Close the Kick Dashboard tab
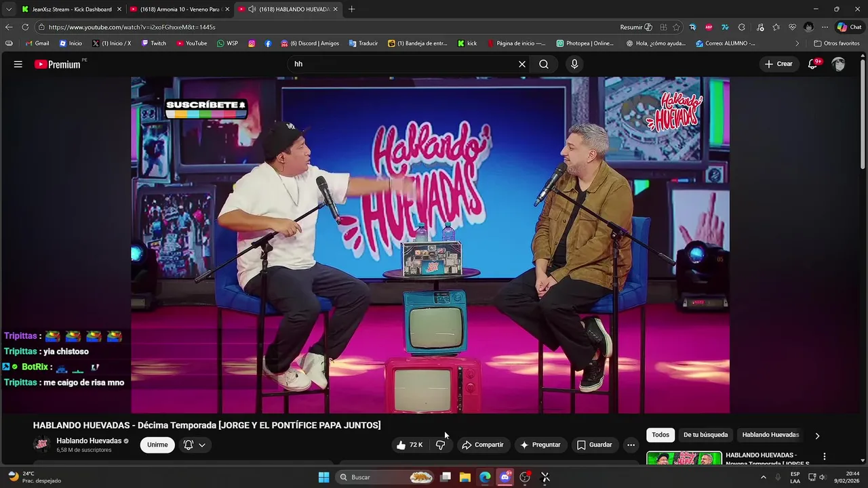868x488 pixels. pyautogui.click(x=119, y=9)
